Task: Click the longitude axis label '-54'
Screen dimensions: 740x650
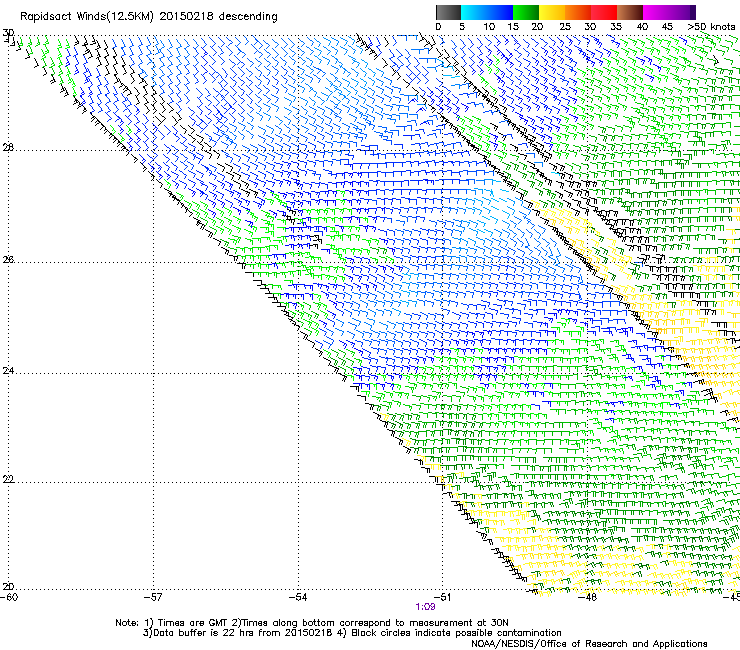Action: pos(298,597)
